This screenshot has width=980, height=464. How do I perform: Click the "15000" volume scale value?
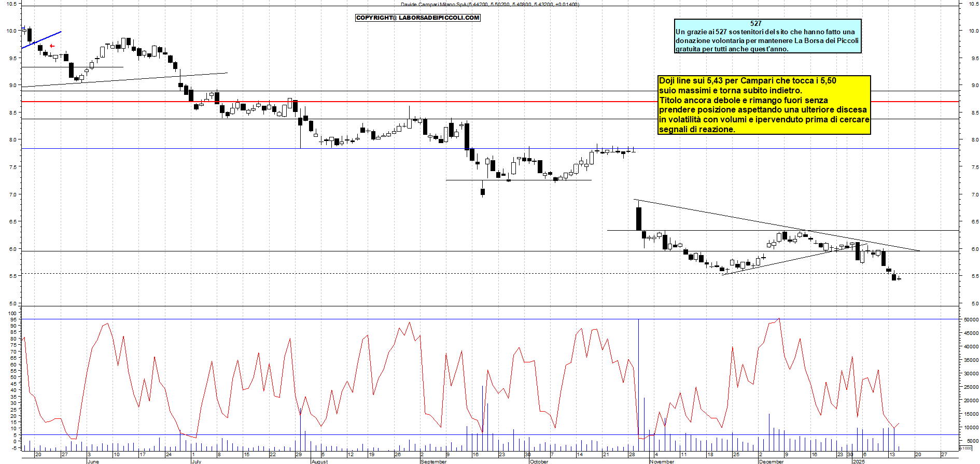[971, 414]
